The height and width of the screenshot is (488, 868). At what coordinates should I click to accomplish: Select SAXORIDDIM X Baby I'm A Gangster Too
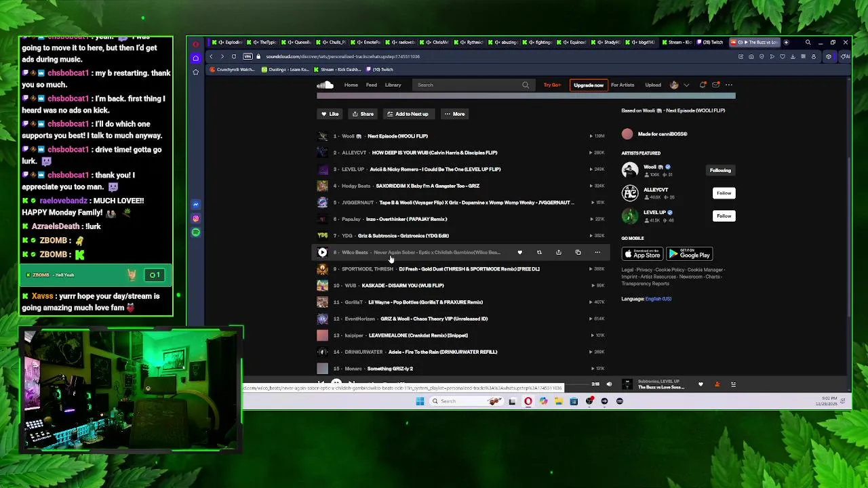427,186
